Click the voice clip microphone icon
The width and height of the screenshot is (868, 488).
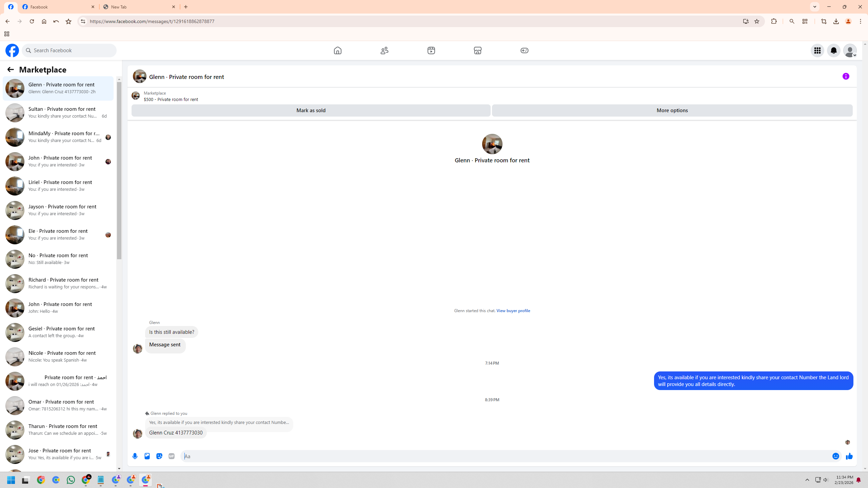pyautogui.click(x=135, y=456)
